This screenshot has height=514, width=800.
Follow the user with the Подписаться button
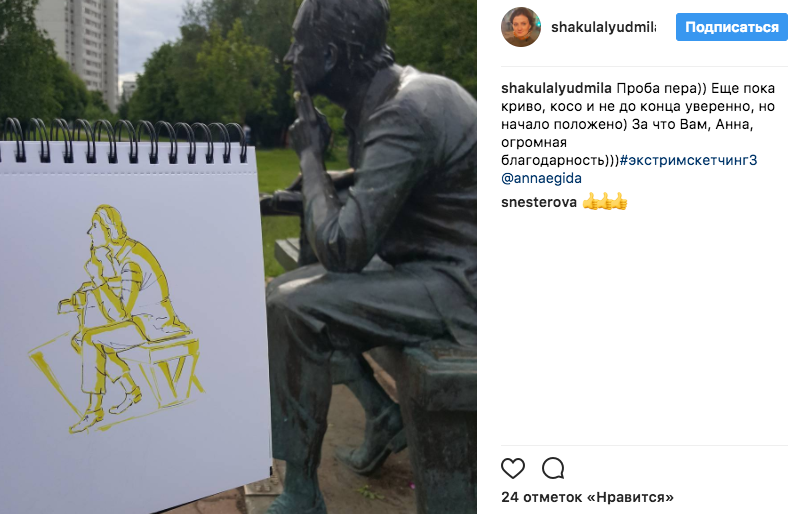point(732,27)
